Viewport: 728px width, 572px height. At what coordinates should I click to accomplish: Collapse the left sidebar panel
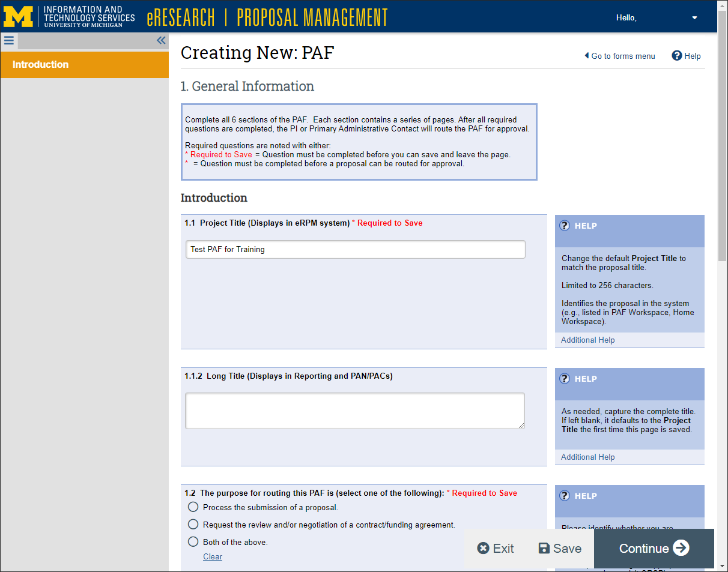tap(161, 40)
